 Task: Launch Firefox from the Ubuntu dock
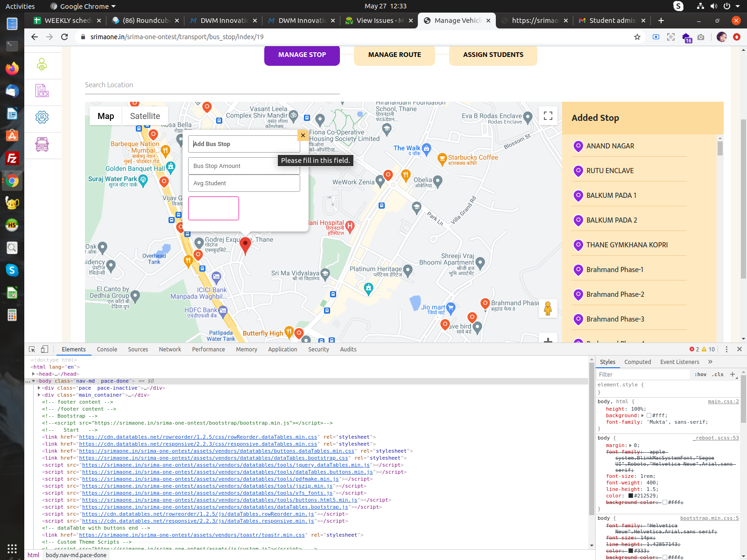[12, 69]
